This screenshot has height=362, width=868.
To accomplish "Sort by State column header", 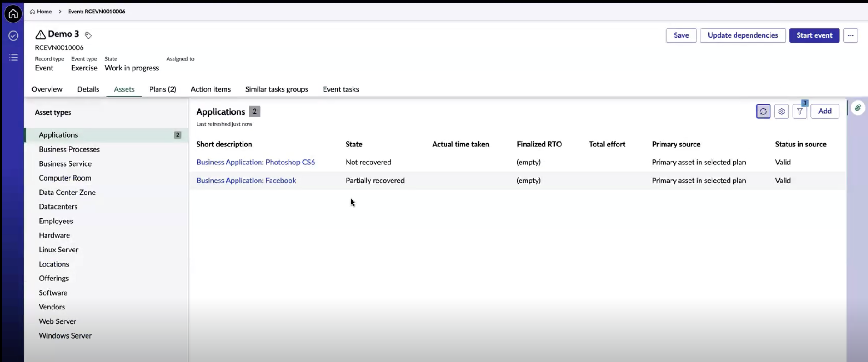I will coord(354,144).
